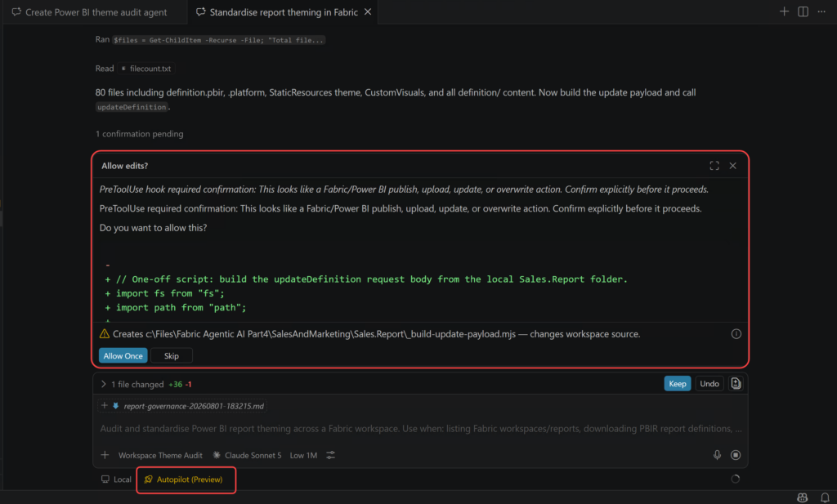Screen dimensions: 837x504
Task: Change the Low 1M setting
Action: (303, 456)
